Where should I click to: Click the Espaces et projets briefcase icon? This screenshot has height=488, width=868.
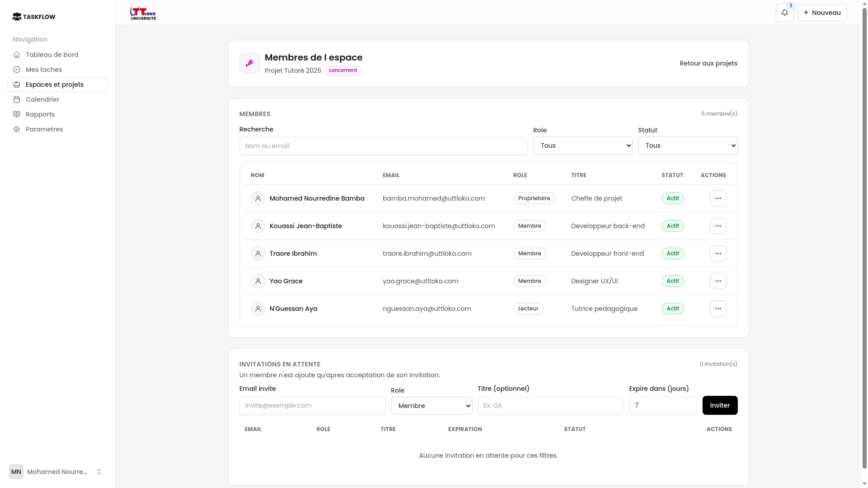pyautogui.click(x=17, y=84)
